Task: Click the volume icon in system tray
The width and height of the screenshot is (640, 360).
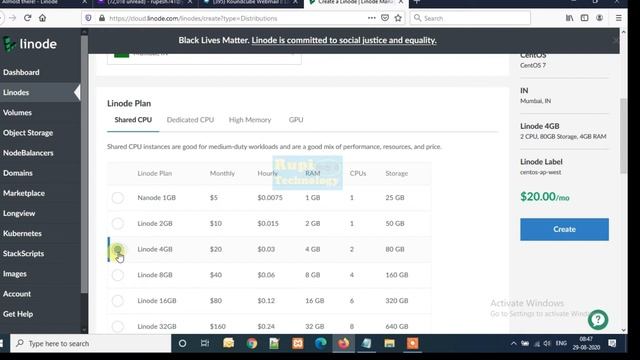Action: [x=547, y=344]
